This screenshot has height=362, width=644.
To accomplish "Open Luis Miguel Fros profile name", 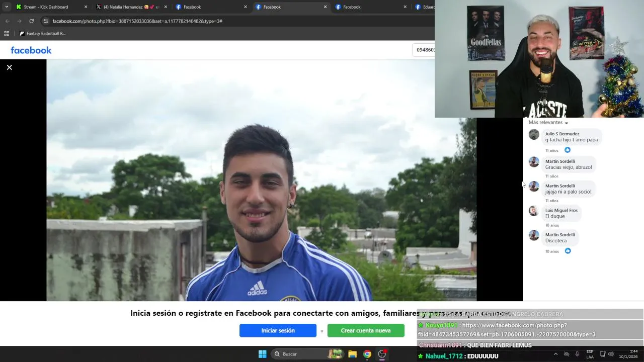I will tap(561, 210).
